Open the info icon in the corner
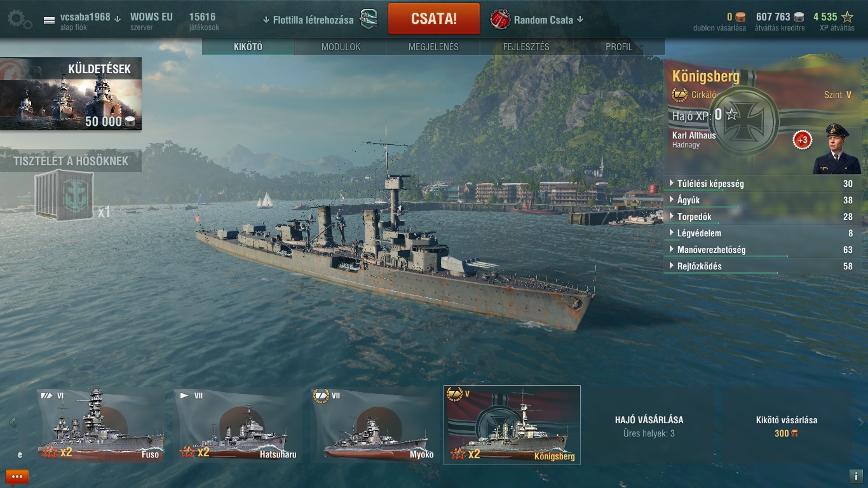Viewport: 868px width, 488px height. (x=855, y=475)
